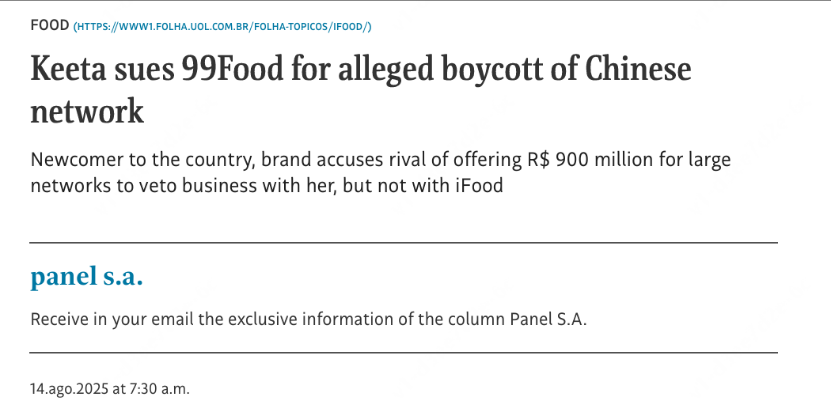Click the FOOD category label
Image resolution: width=831 pixels, height=412 pixels.
pyautogui.click(x=49, y=24)
